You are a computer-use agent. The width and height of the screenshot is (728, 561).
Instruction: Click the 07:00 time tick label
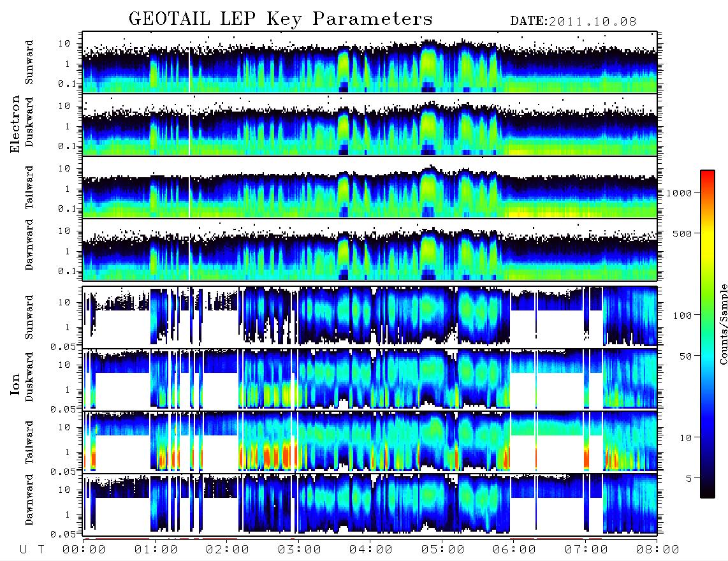[x=586, y=550]
